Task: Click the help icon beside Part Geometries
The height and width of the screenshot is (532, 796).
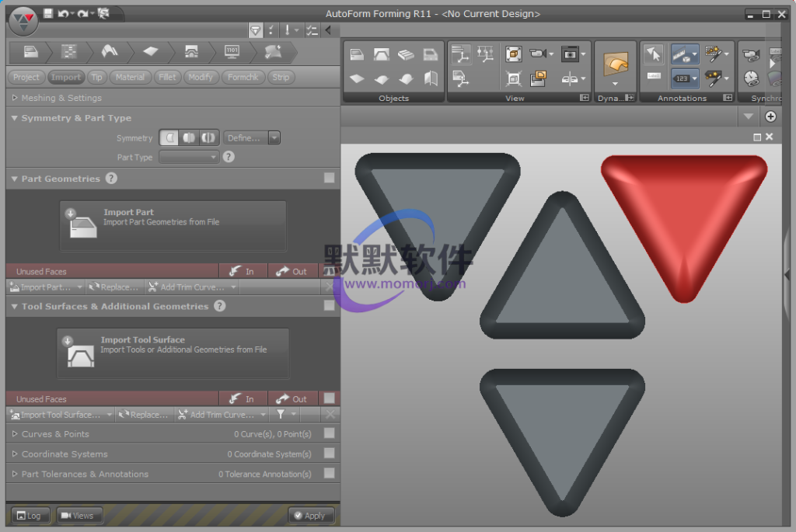Action: point(111,178)
